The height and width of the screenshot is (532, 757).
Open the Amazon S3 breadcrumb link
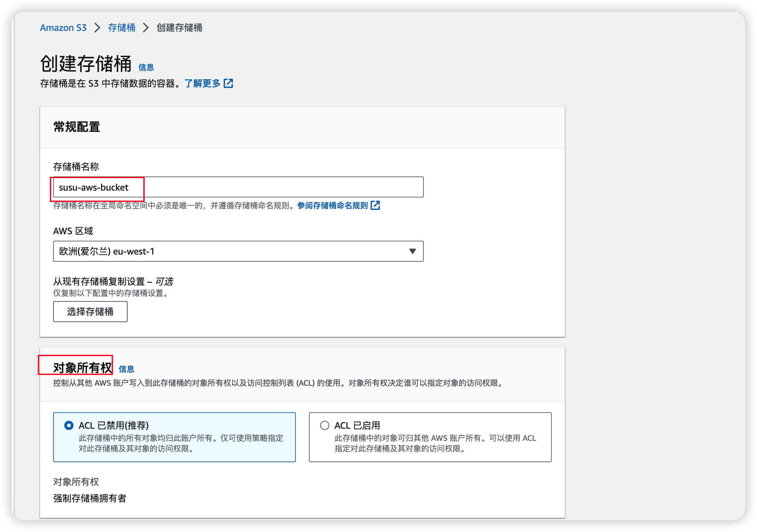(x=63, y=28)
